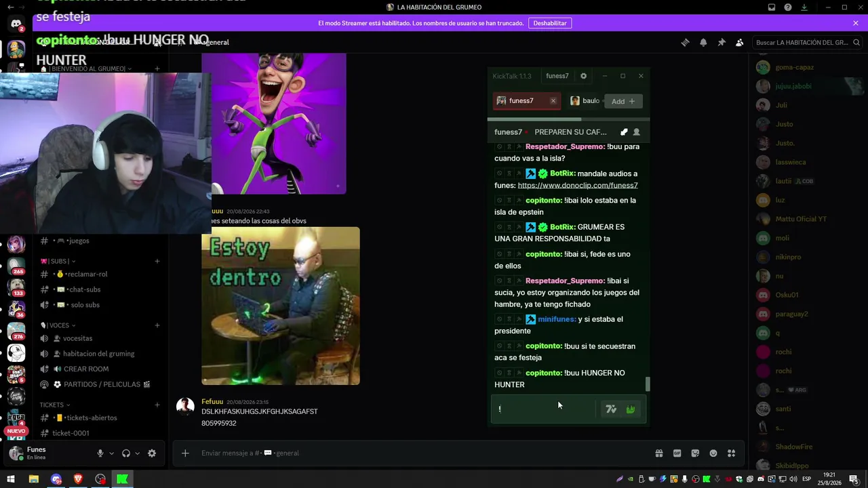Image resolution: width=868 pixels, height=488 pixels.
Task: Open Windows notification center
Action: [854, 479]
